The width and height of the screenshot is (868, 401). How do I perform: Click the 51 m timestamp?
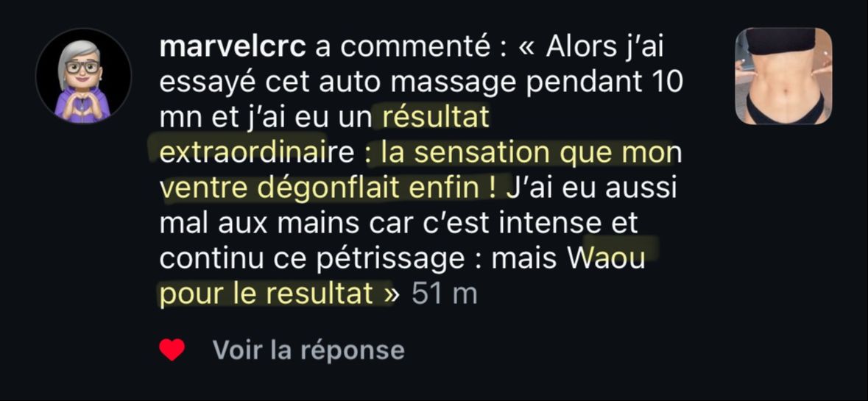coord(445,294)
